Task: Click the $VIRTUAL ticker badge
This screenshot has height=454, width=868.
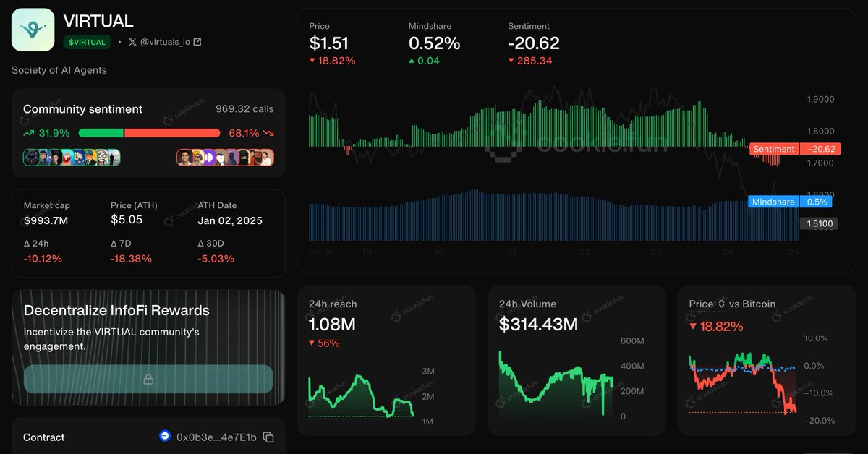Action: 88,42
